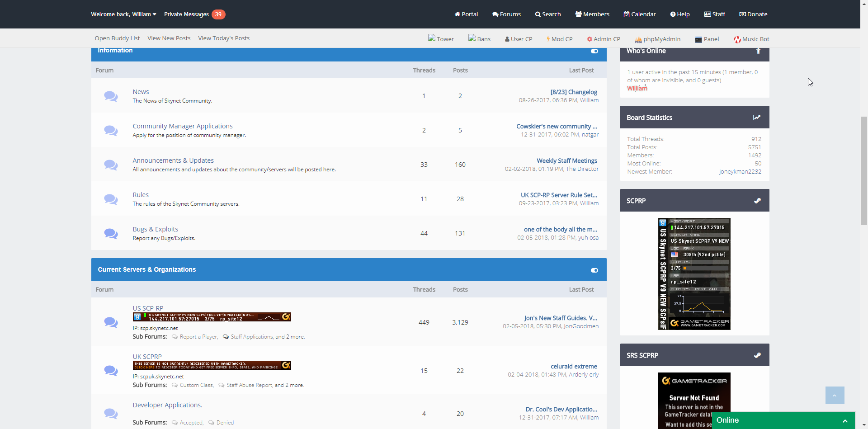Click the wrench icon in SCPRP panel

[757, 201]
